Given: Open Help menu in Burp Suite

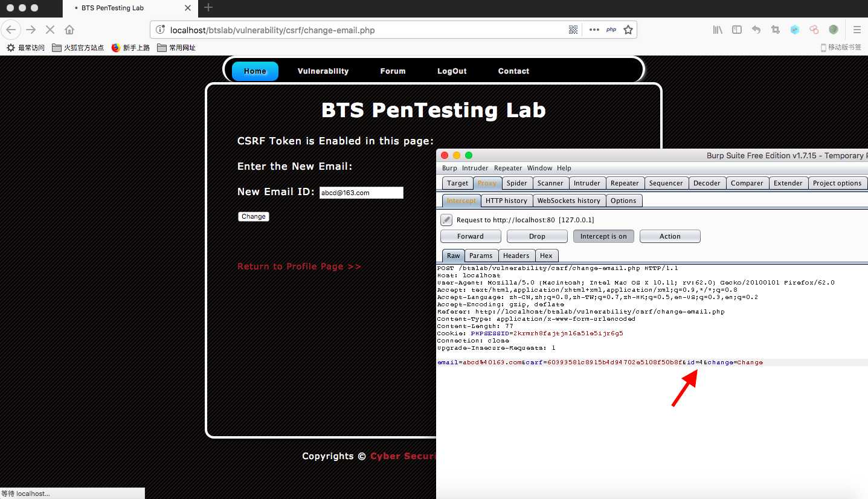Looking at the screenshot, I should coord(564,168).
